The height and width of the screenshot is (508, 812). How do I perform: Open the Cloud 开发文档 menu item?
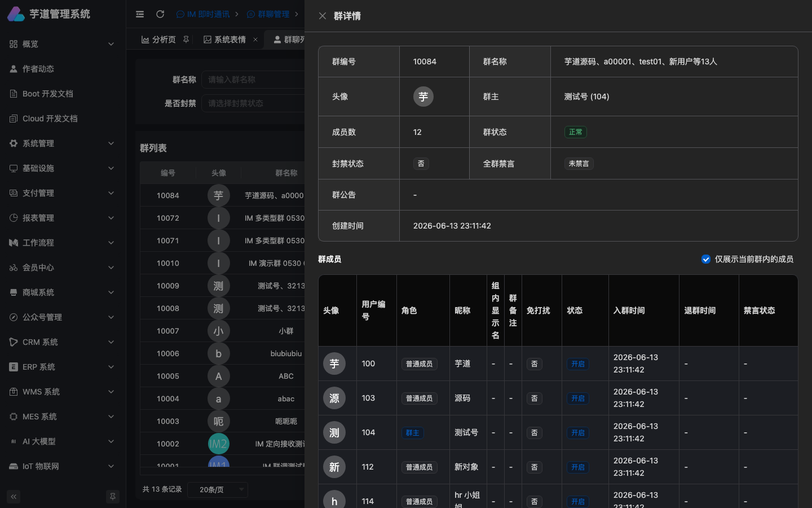click(63, 119)
